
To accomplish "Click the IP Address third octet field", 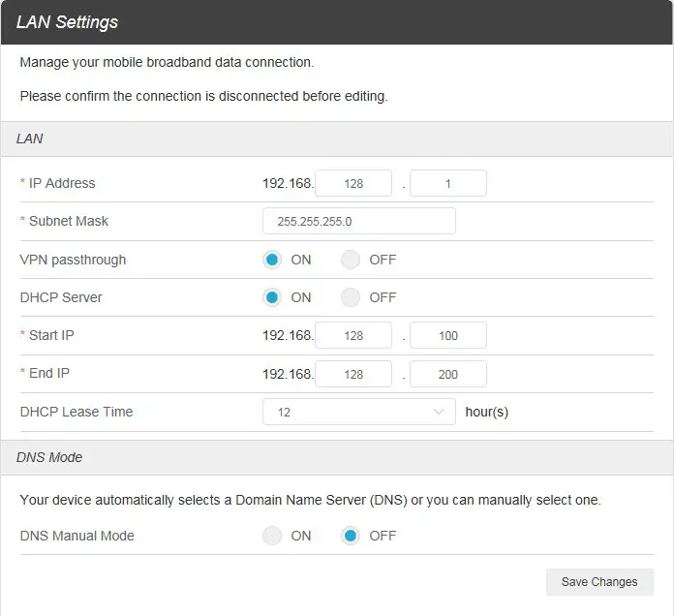I will pos(353,183).
